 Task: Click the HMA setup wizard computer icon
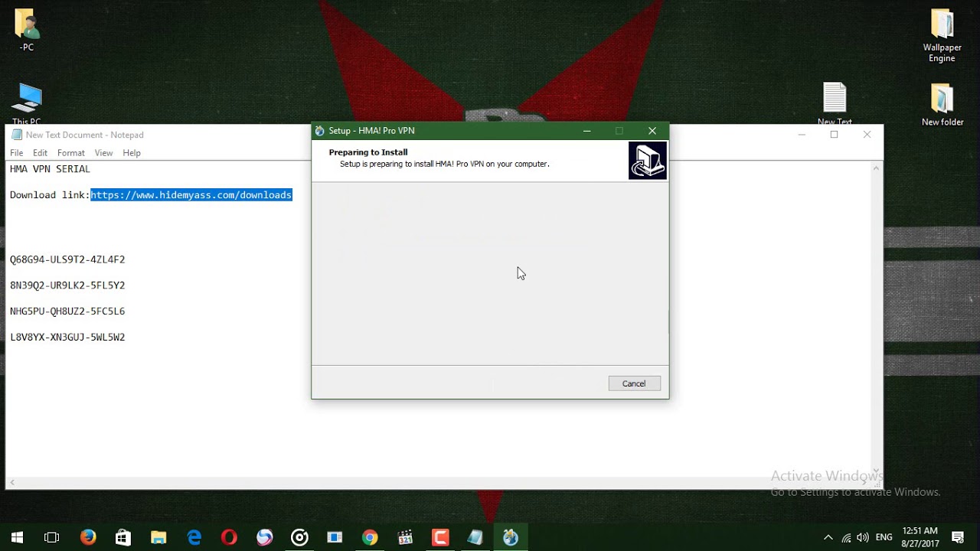coord(648,161)
